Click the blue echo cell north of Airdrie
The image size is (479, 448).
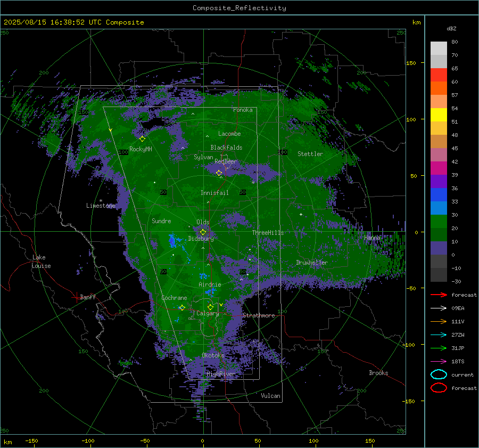[203, 276]
